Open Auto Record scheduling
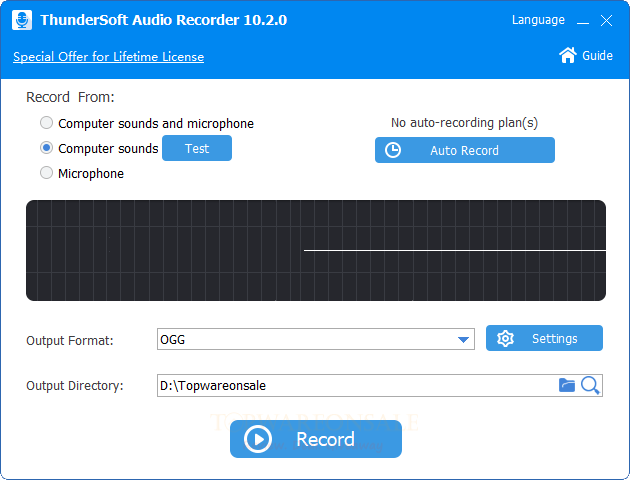 [465, 150]
